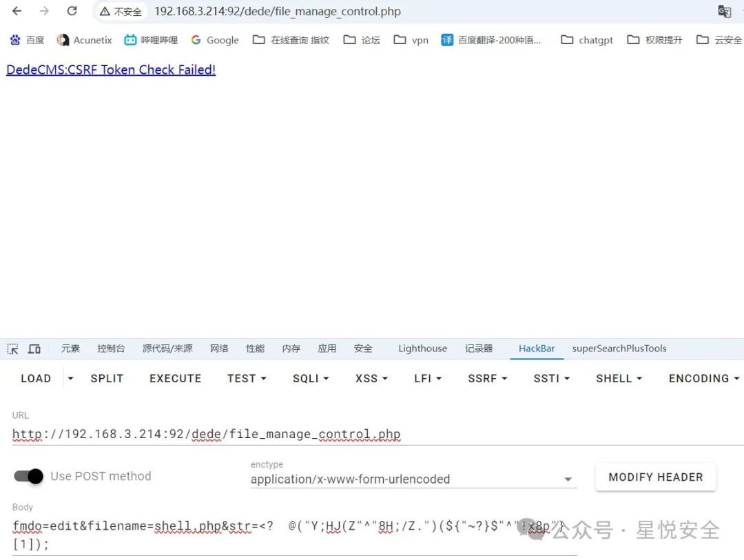Switch to the Lighthouse DevTools tab
Image resolution: width=744 pixels, height=560 pixels.
(x=423, y=349)
